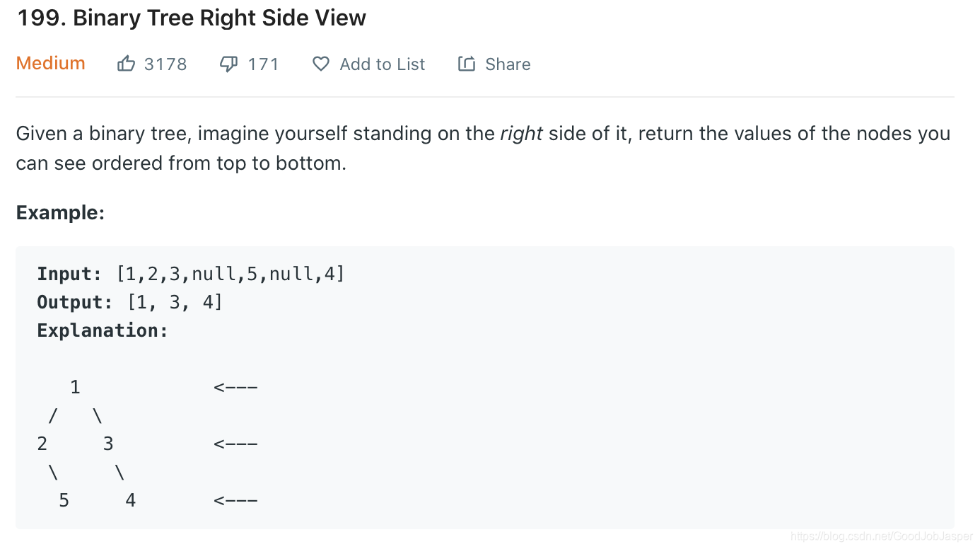Click node 3 in tree diagram

[108, 444]
